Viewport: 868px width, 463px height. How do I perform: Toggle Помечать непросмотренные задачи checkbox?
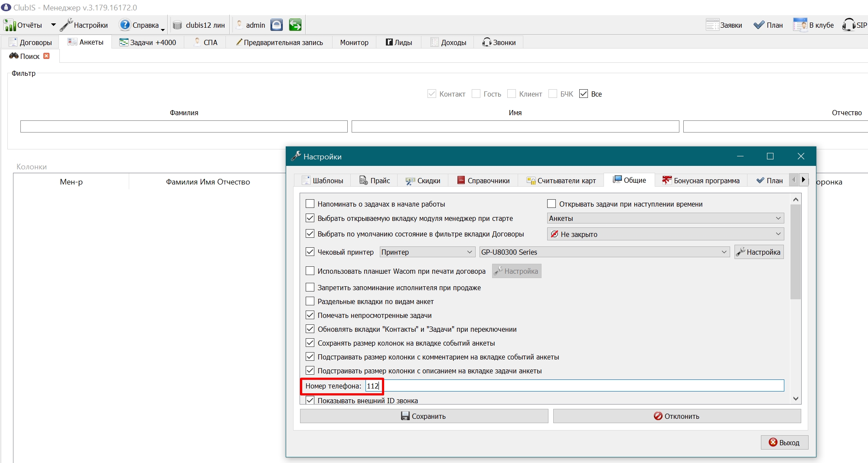click(310, 315)
